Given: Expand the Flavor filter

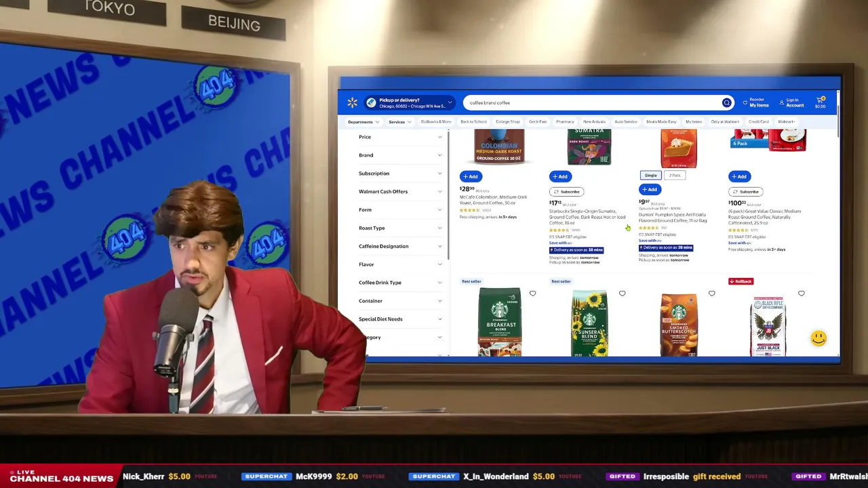Looking at the screenshot, I should point(400,264).
